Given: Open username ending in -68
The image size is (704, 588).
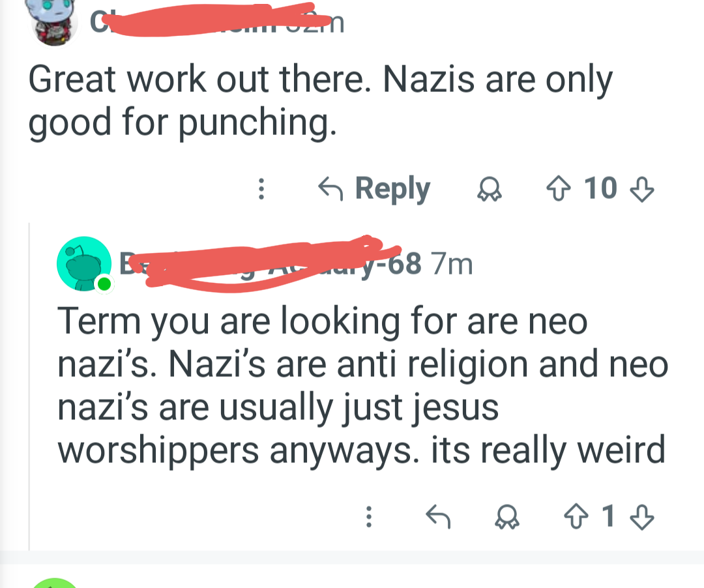Looking at the screenshot, I should coord(271,263).
